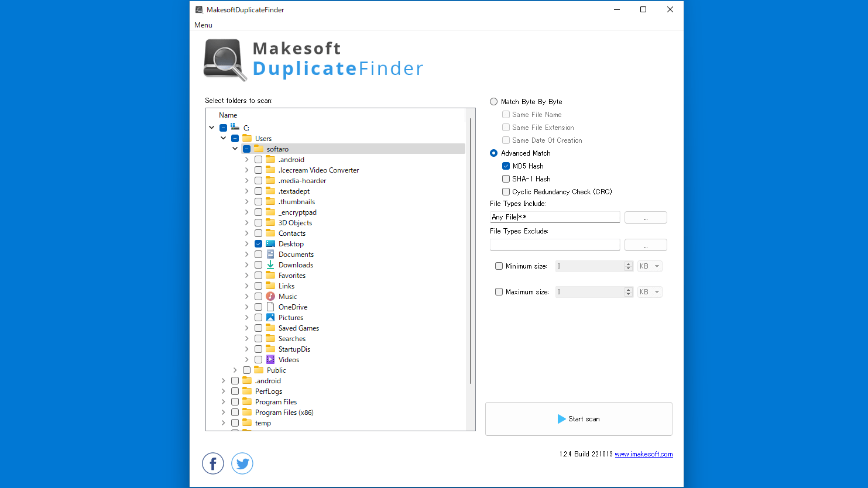
Task: Click the Name column header
Action: tap(228, 115)
